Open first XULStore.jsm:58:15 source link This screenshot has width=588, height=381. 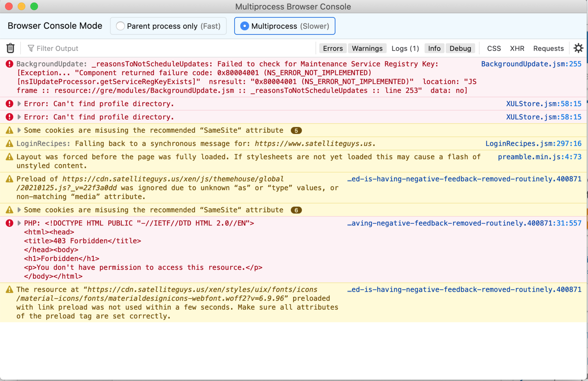click(x=544, y=104)
